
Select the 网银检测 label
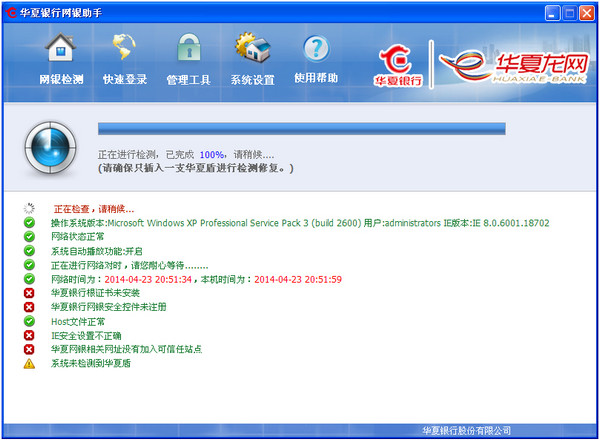pos(61,79)
